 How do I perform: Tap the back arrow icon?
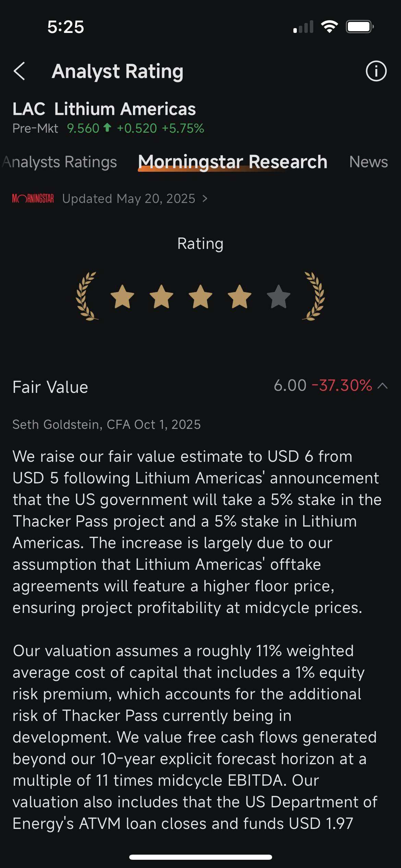[x=20, y=71]
